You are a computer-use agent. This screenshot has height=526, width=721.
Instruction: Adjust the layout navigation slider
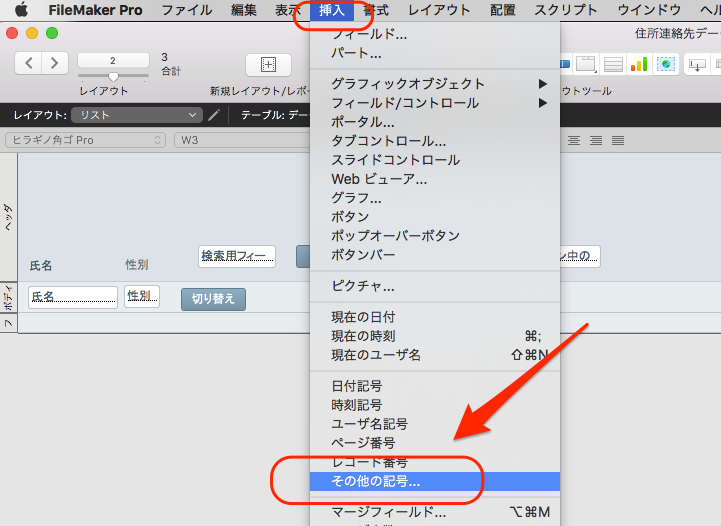coord(113,76)
